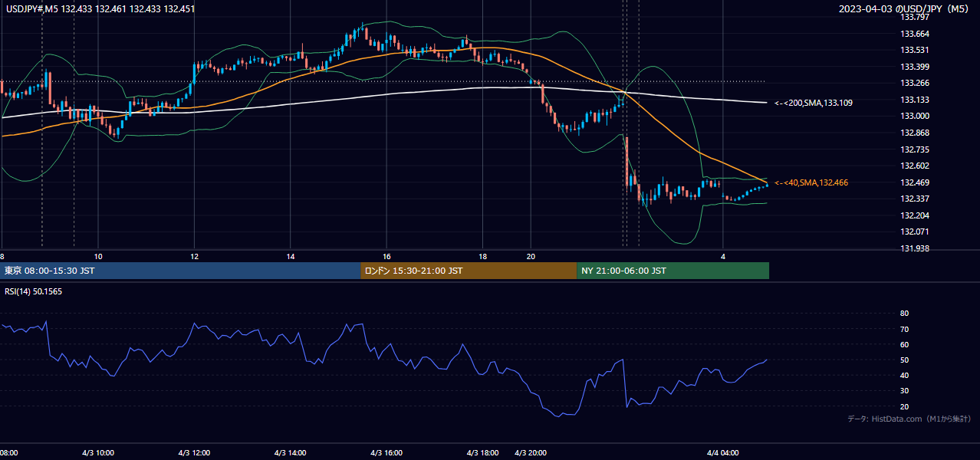The width and height of the screenshot is (980, 460).
Task: Click hour label 10 under the price chart
Action: (98, 257)
